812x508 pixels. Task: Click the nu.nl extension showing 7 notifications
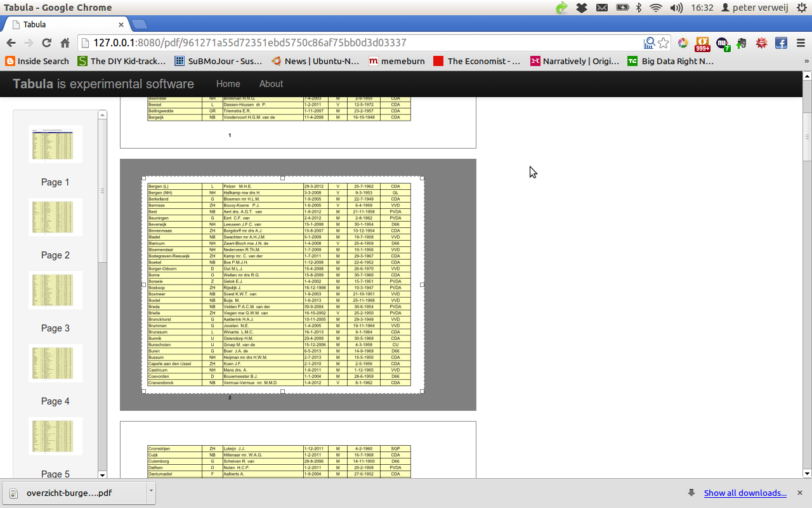pyautogui.click(x=722, y=43)
